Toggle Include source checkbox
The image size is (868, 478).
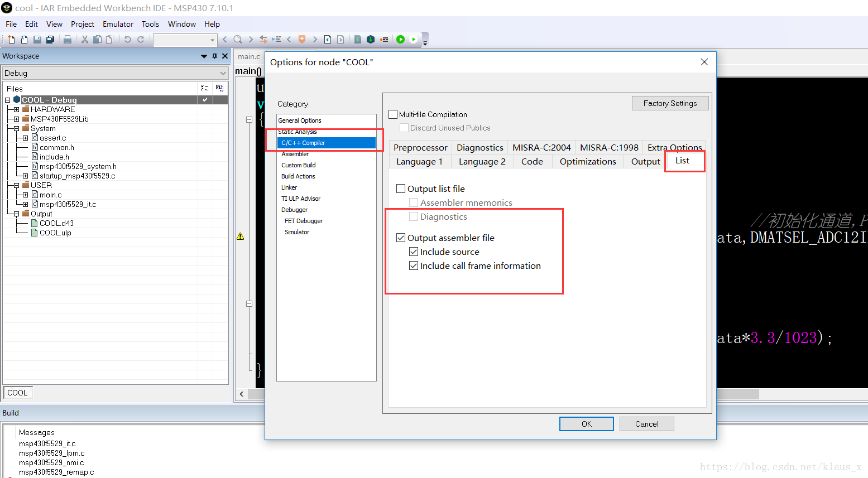[x=414, y=252]
